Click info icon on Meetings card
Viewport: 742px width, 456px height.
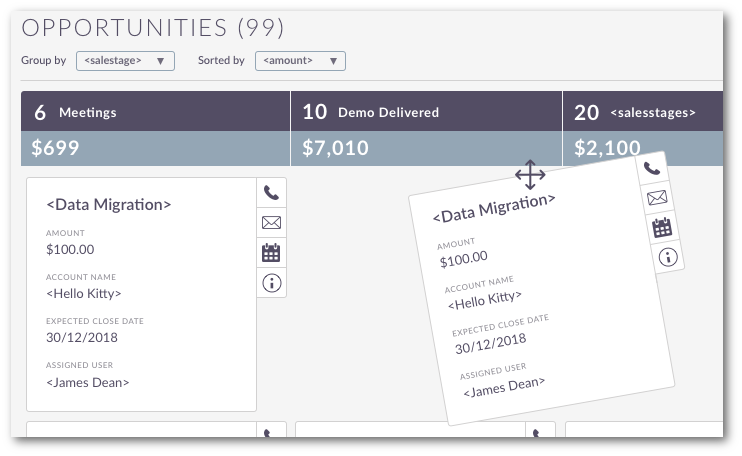(x=272, y=283)
